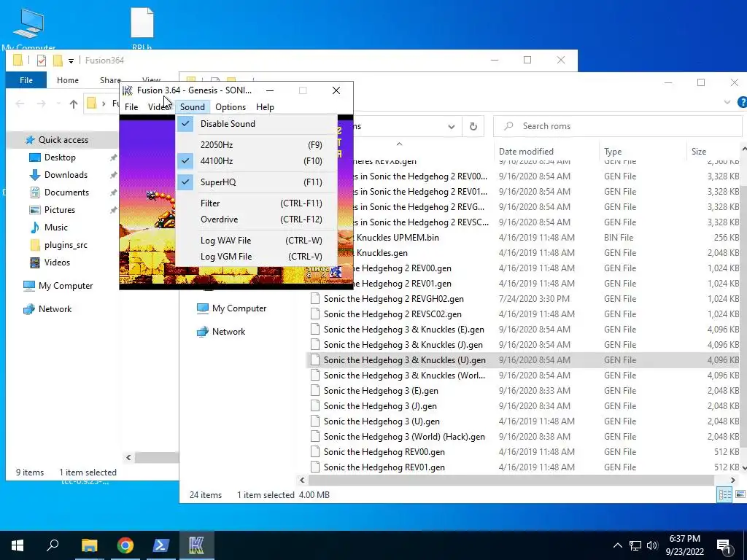The width and height of the screenshot is (747, 560).
Task: Click the Fusion window title icon
Action: click(127, 90)
